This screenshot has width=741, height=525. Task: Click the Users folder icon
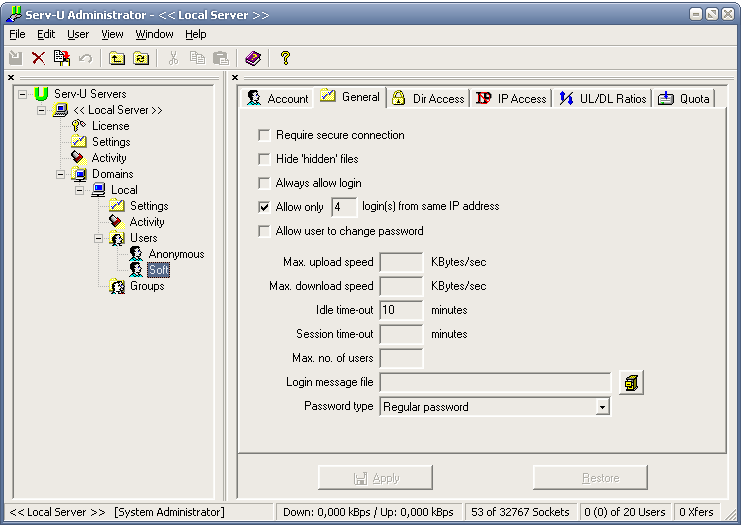[x=117, y=238]
